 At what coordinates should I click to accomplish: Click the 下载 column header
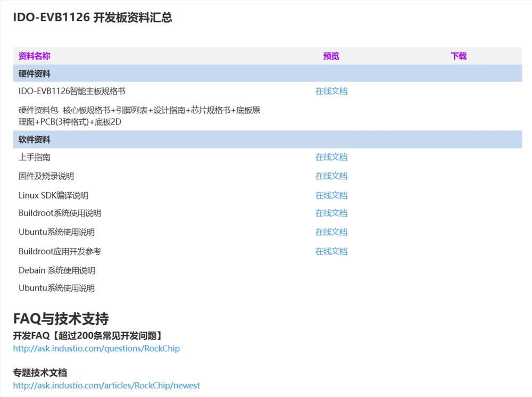[x=459, y=56]
